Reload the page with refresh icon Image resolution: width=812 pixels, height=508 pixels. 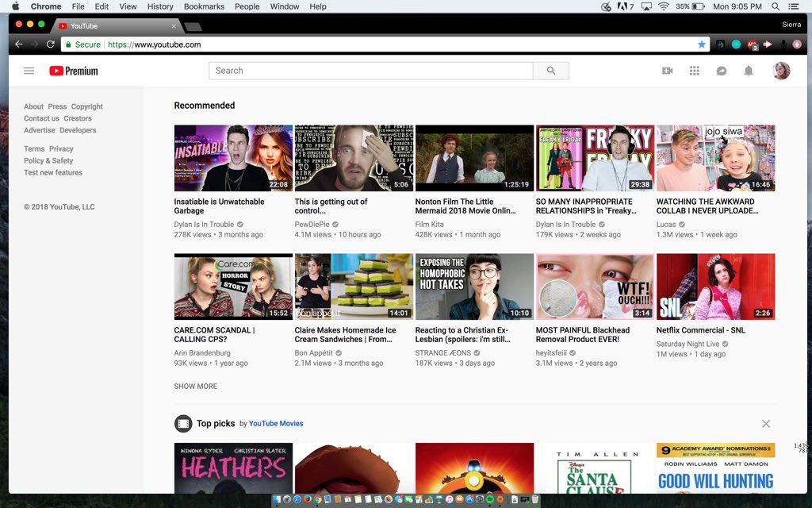pyautogui.click(x=50, y=44)
